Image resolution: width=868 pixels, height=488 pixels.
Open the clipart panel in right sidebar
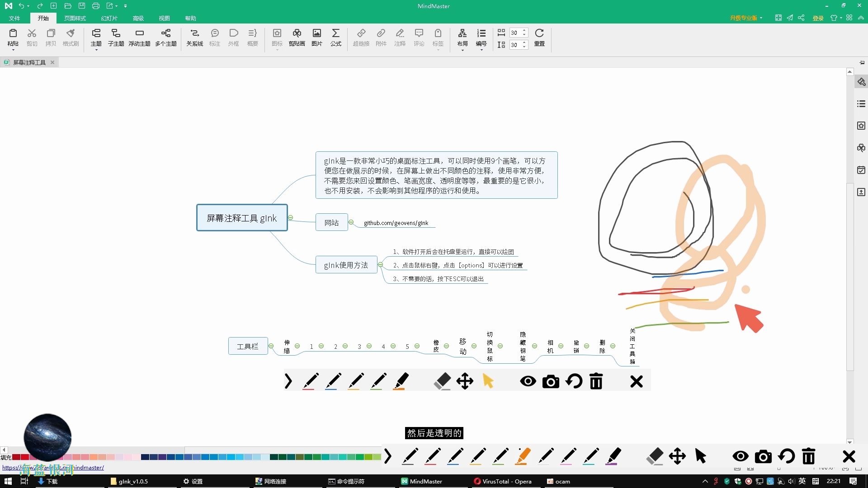[861, 148]
